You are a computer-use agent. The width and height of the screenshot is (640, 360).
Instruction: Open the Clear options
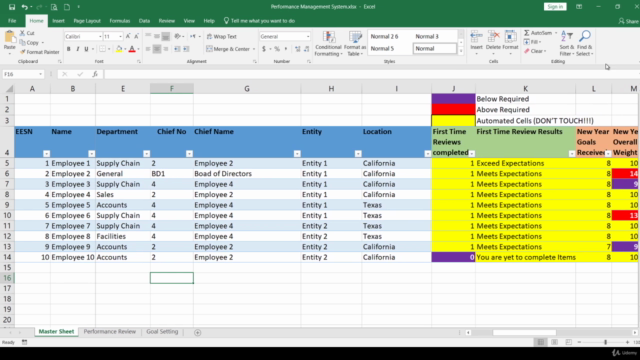coord(535,51)
